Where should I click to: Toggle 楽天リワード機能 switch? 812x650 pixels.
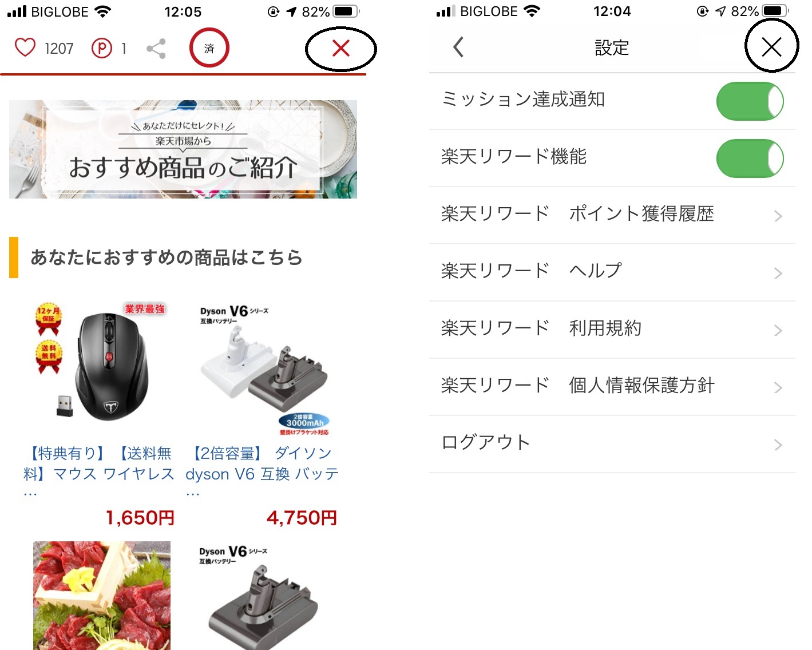(x=750, y=158)
